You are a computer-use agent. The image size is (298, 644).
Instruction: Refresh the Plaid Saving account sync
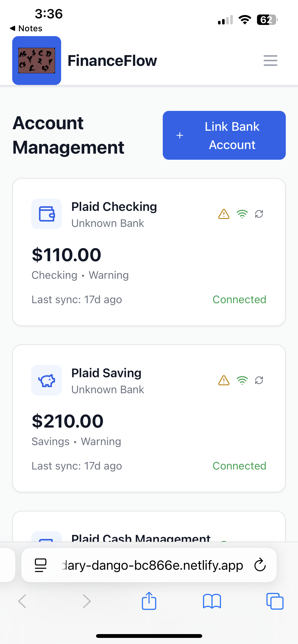(x=259, y=380)
